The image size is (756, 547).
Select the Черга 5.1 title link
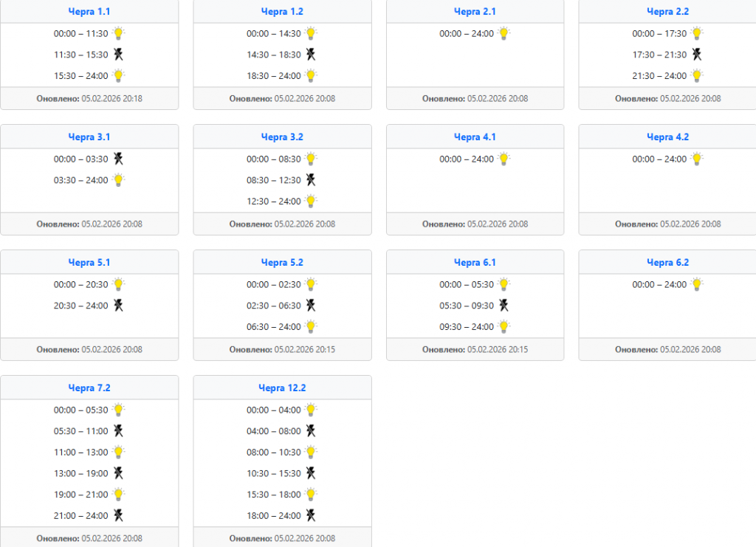89,263
